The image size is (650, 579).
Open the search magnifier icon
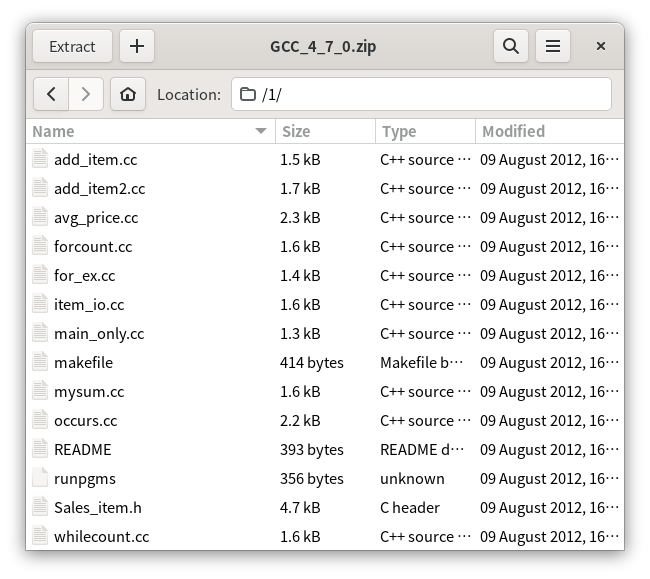point(511,46)
